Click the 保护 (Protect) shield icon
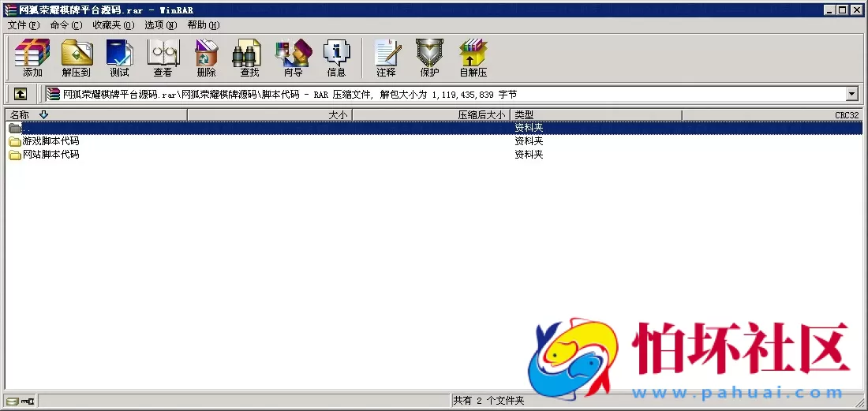 (x=429, y=58)
